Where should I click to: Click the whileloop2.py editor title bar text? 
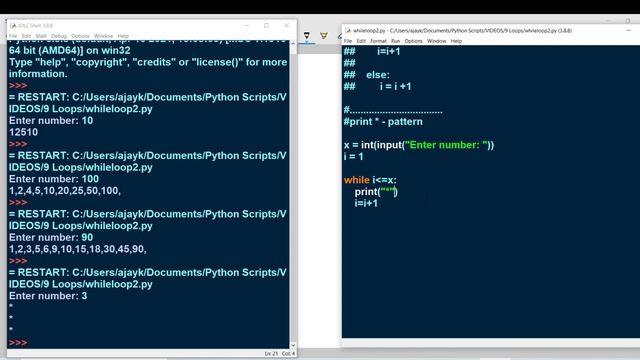462,31
